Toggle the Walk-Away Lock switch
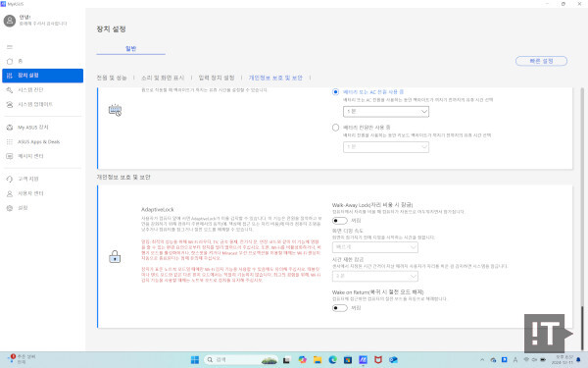The height and width of the screenshot is (368, 588). (x=340, y=221)
